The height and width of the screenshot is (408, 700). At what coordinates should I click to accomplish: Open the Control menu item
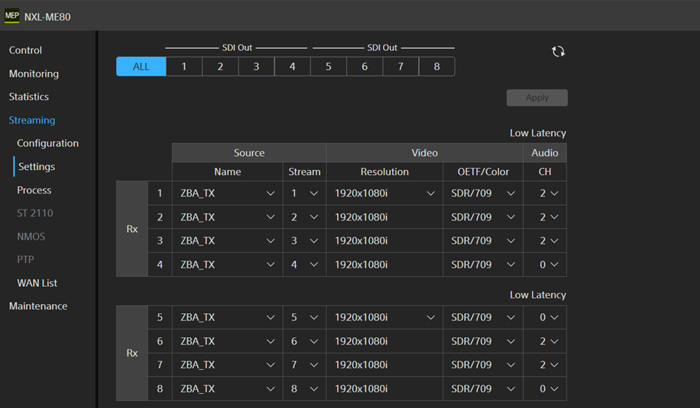[x=26, y=50]
